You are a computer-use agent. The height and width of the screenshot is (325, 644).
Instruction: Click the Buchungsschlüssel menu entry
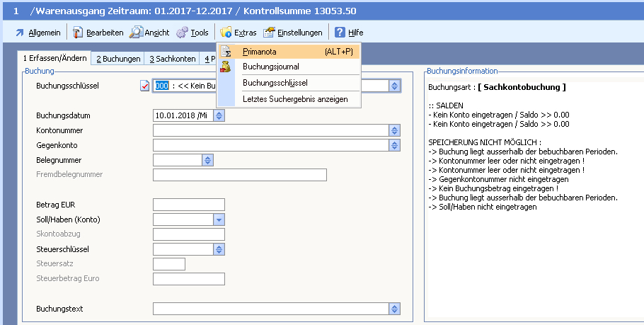coord(275,83)
